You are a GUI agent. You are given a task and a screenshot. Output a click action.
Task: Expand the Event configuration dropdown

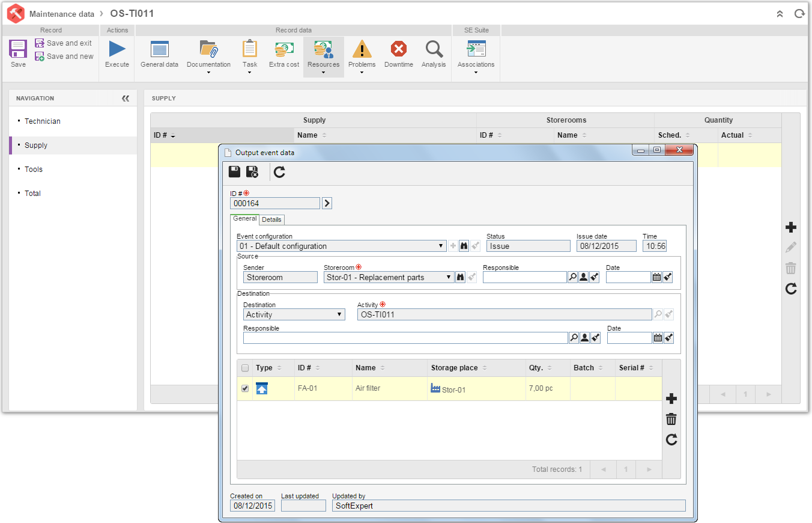[x=442, y=246]
